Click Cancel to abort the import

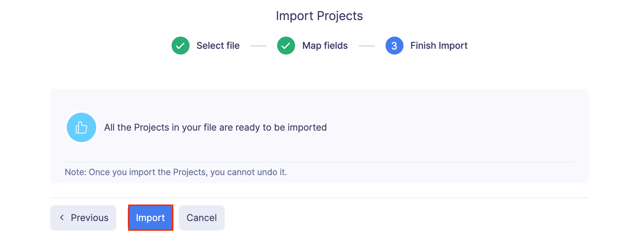tap(201, 217)
